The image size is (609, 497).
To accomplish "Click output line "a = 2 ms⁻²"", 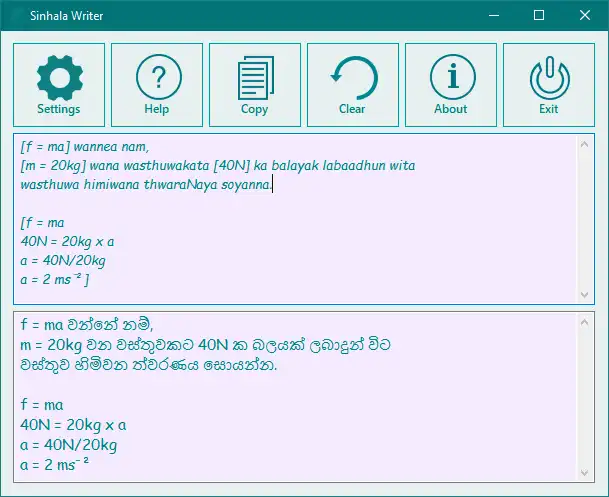I will click(54, 464).
